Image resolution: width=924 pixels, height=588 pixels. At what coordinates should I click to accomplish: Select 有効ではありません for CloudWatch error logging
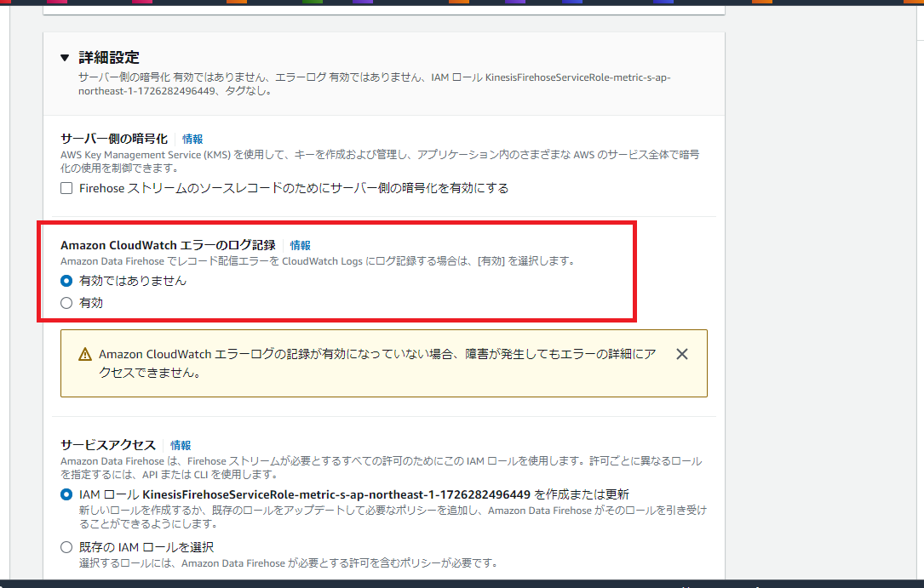pos(66,279)
